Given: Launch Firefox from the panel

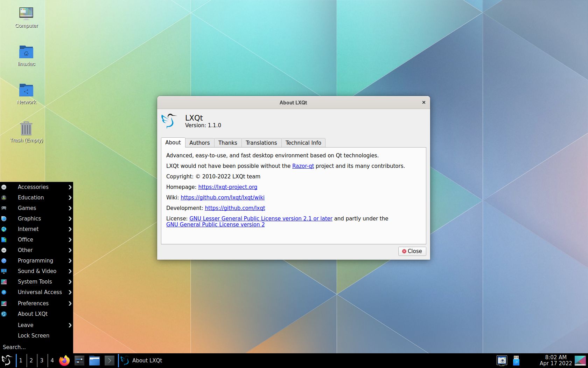Looking at the screenshot, I should 64,360.
